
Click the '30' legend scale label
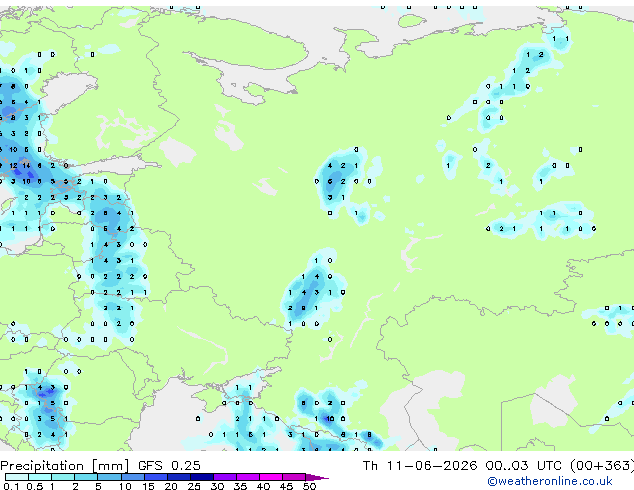[217, 486]
